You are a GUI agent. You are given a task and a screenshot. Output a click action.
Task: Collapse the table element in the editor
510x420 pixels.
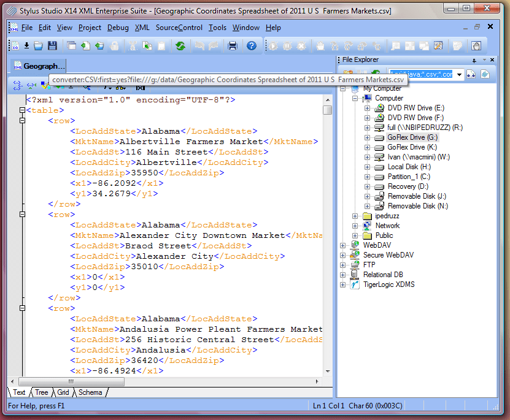click(x=22, y=110)
